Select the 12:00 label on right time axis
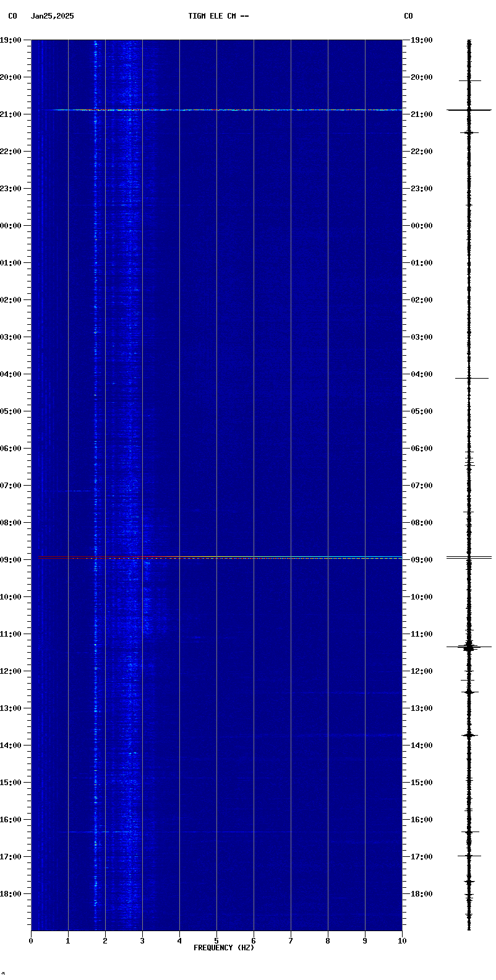 pos(421,671)
